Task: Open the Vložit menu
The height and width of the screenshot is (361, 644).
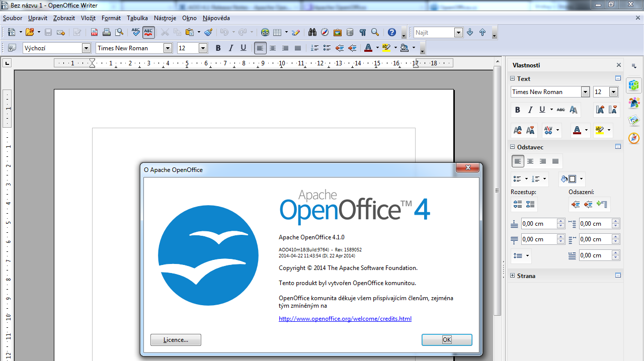Action: point(88,18)
